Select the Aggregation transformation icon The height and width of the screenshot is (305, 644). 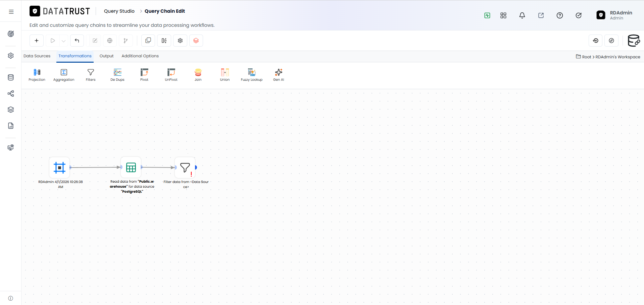point(64,75)
